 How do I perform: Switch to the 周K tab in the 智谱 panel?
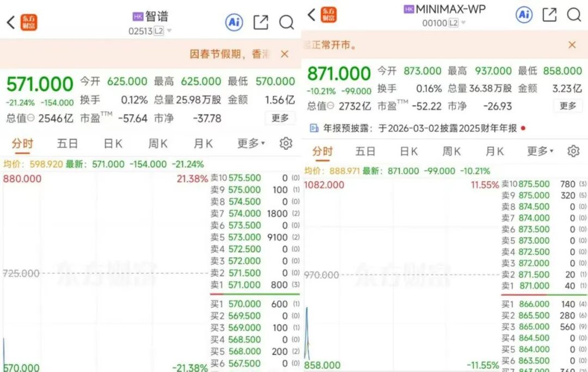click(x=158, y=143)
